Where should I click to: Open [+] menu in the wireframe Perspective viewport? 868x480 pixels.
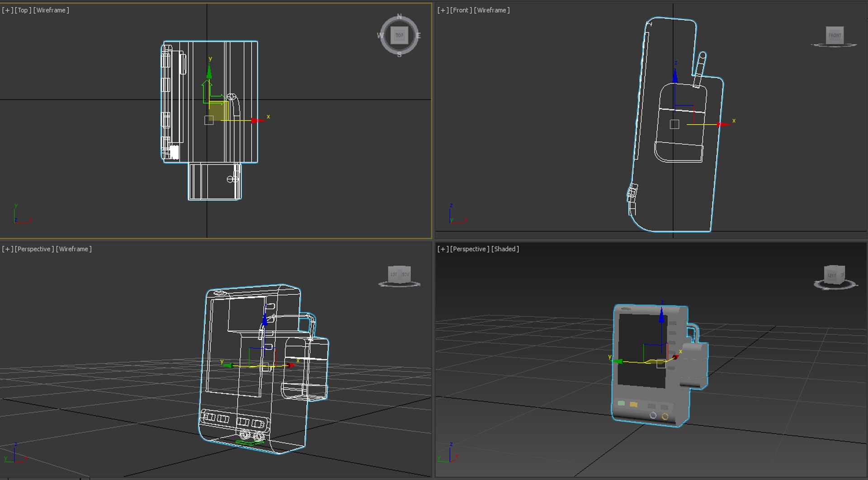click(x=8, y=249)
